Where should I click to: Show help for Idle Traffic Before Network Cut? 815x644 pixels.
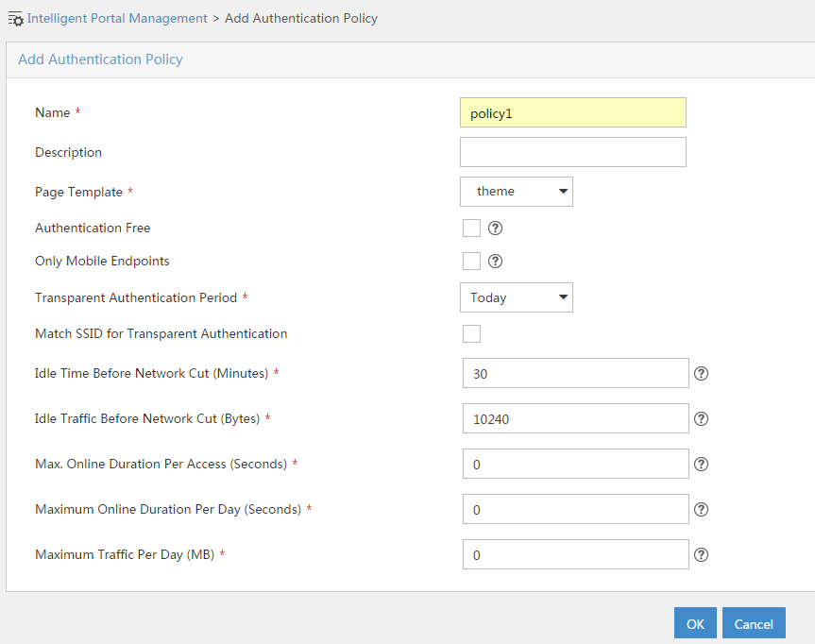coord(701,419)
